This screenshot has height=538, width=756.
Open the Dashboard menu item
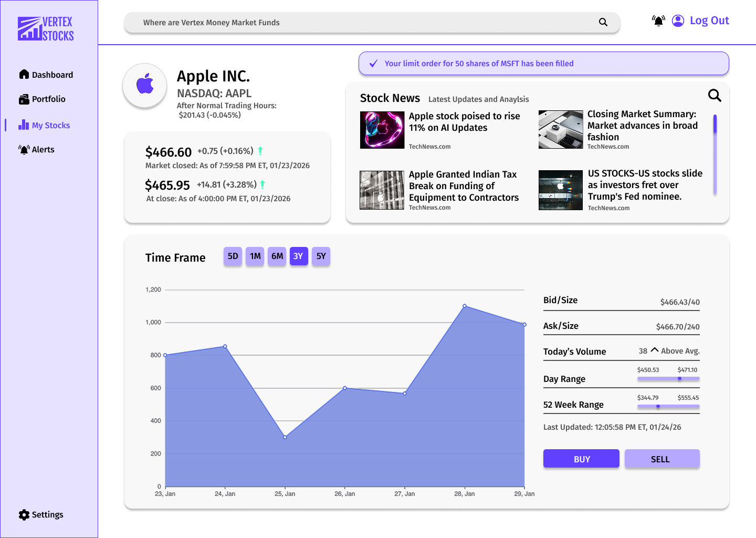point(46,75)
